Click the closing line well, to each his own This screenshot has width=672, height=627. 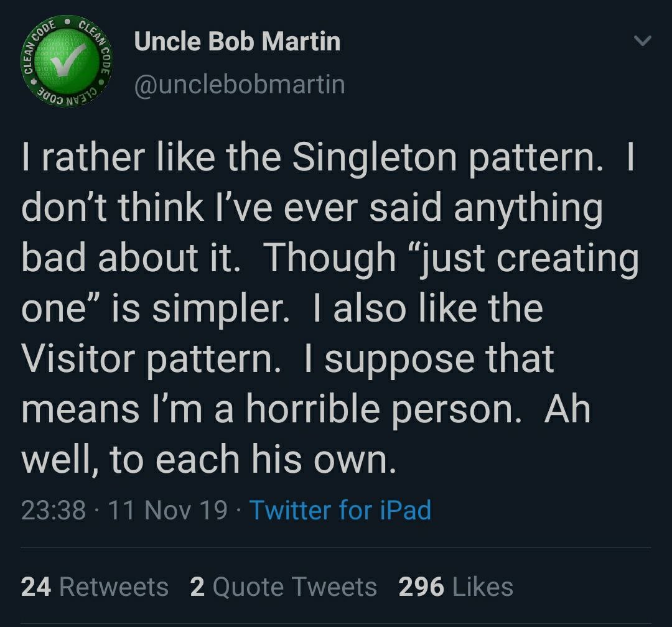(208, 460)
